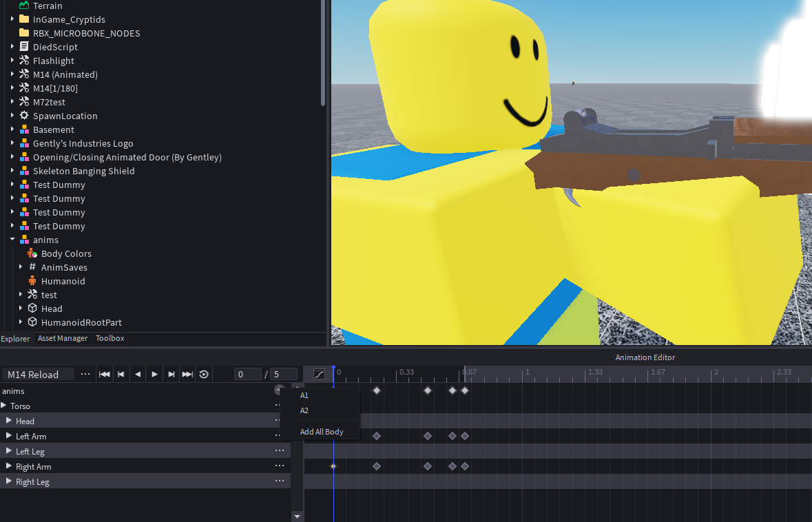Viewport: 812px width, 522px height.
Task: Click the Flashlight tool icon
Action: [24, 61]
